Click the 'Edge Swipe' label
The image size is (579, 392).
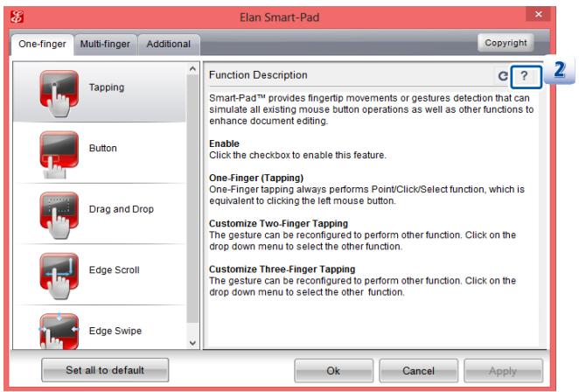click(x=115, y=331)
